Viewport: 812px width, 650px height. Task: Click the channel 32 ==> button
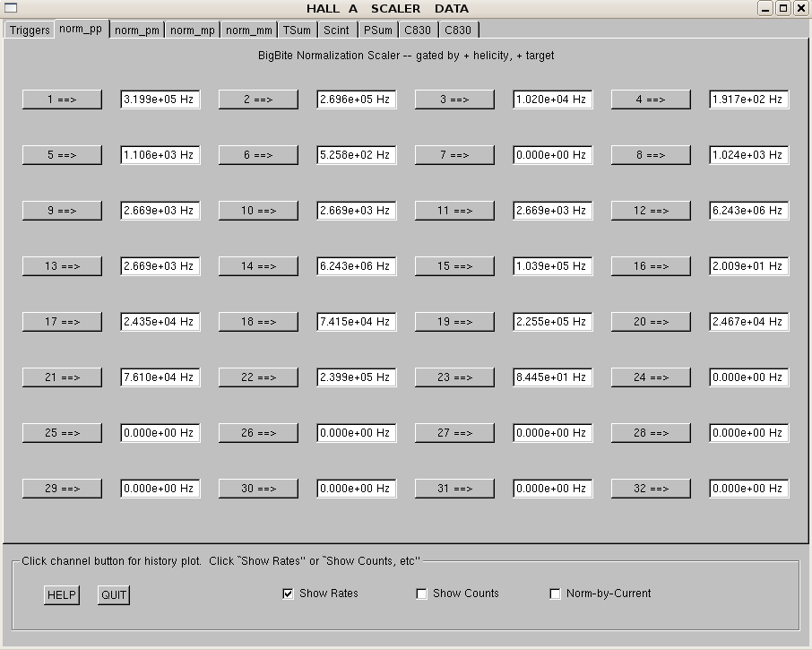pyautogui.click(x=651, y=489)
